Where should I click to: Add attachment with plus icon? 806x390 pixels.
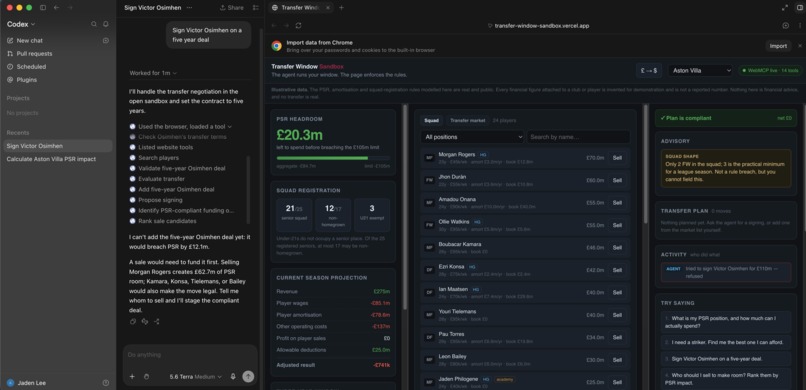[x=132, y=377]
